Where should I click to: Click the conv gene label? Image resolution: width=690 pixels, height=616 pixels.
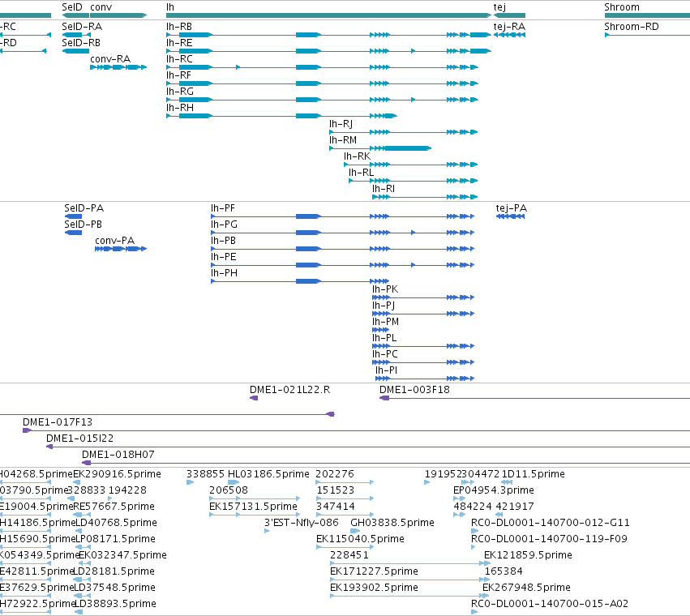click(x=101, y=7)
